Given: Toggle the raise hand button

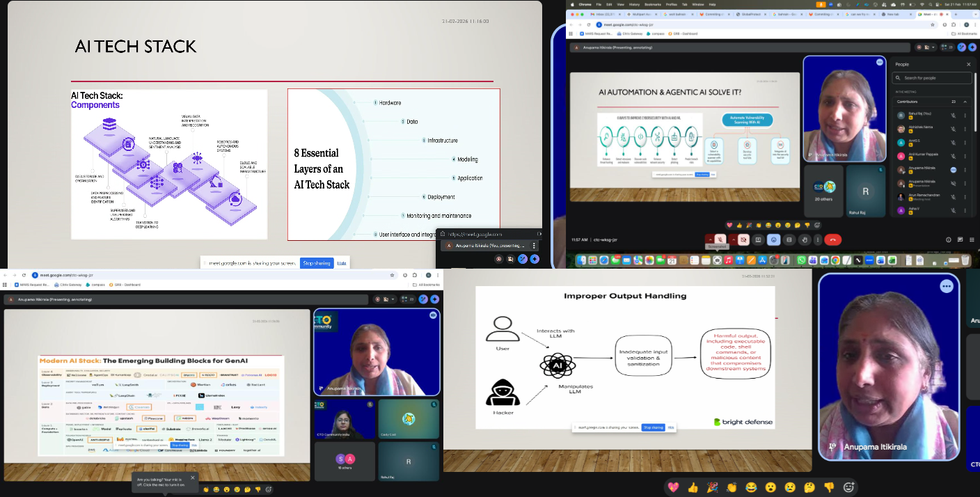Looking at the screenshot, I should (804, 239).
